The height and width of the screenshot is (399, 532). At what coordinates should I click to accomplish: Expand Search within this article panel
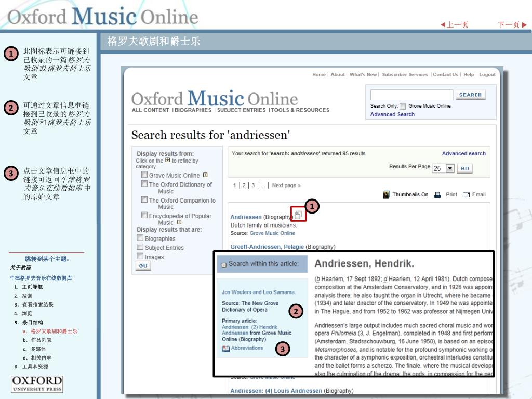(224, 265)
